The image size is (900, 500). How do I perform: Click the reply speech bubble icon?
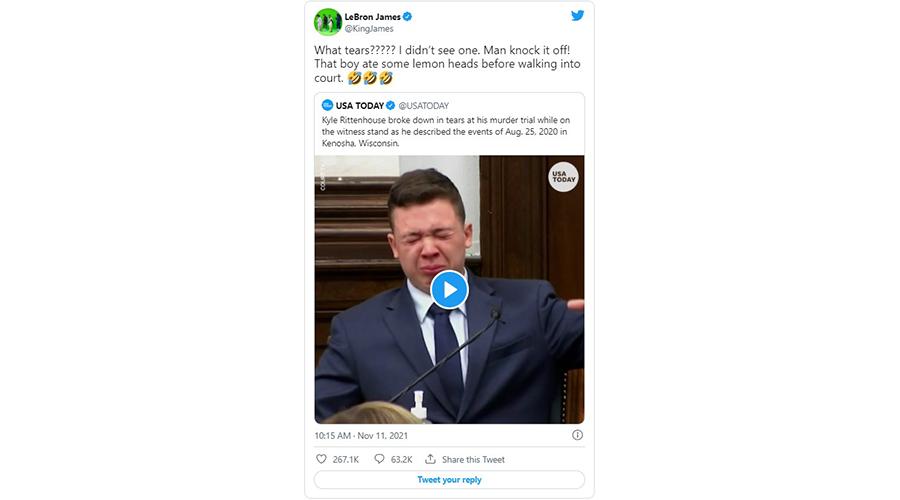coord(379,459)
